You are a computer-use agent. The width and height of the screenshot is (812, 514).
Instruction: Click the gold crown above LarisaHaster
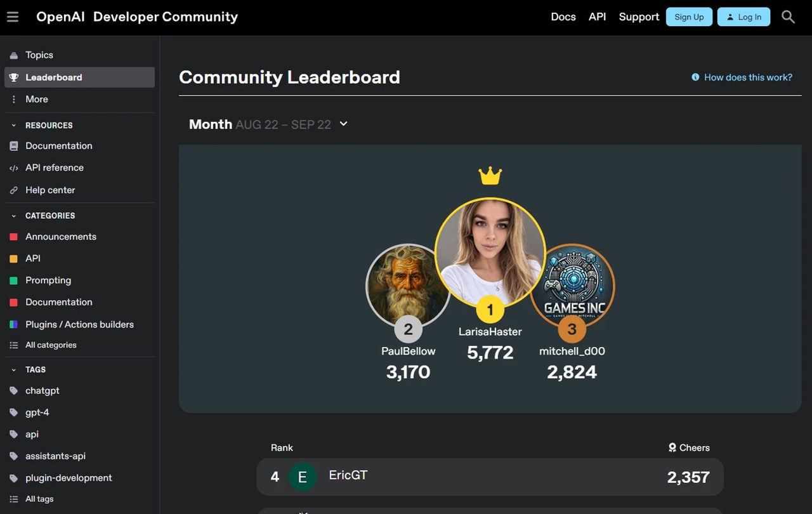[x=490, y=176]
